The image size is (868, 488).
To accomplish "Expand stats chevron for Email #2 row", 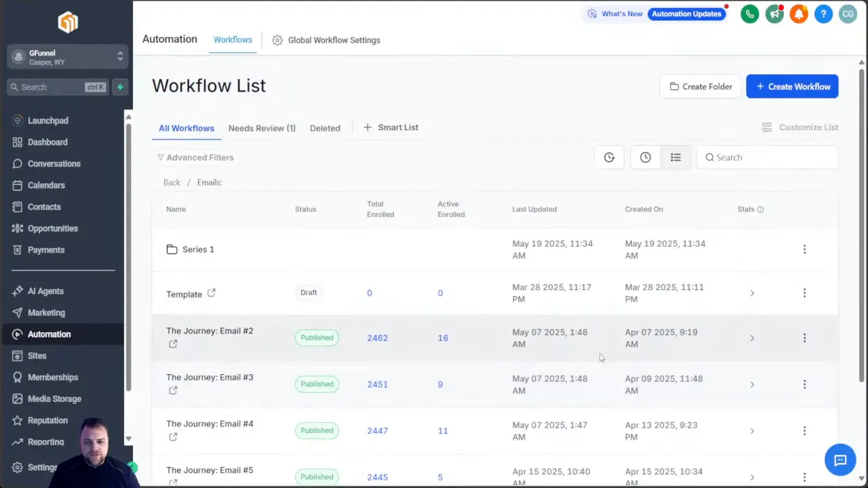I will tap(752, 338).
